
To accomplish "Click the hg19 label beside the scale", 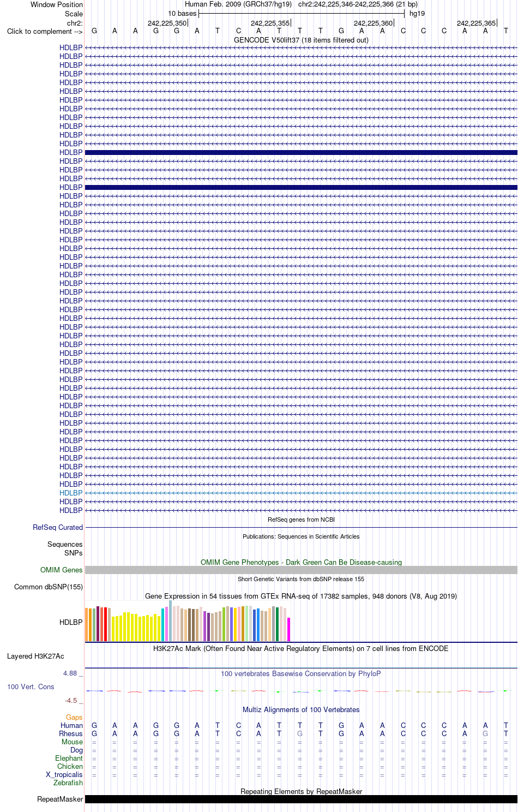I will pos(417,14).
